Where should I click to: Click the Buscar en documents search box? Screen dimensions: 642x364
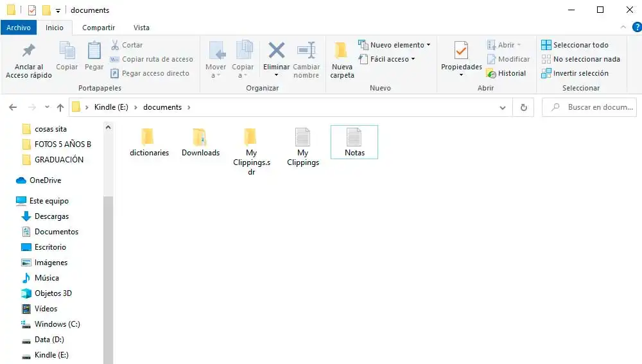(589, 107)
